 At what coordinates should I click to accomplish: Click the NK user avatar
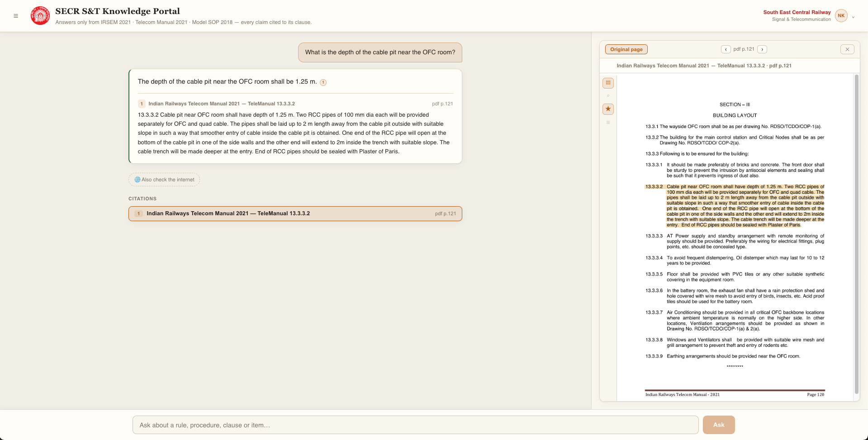coord(841,15)
